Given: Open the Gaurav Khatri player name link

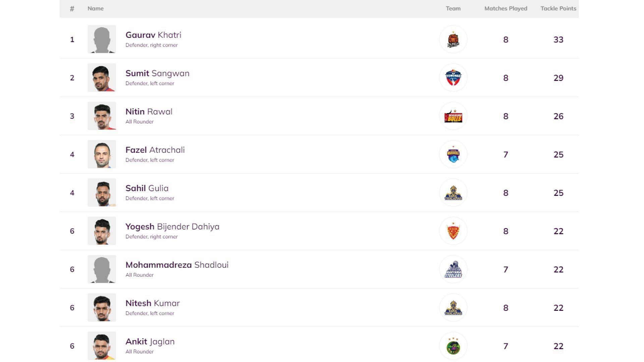Looking at the screenshot, I should (153, 35).
